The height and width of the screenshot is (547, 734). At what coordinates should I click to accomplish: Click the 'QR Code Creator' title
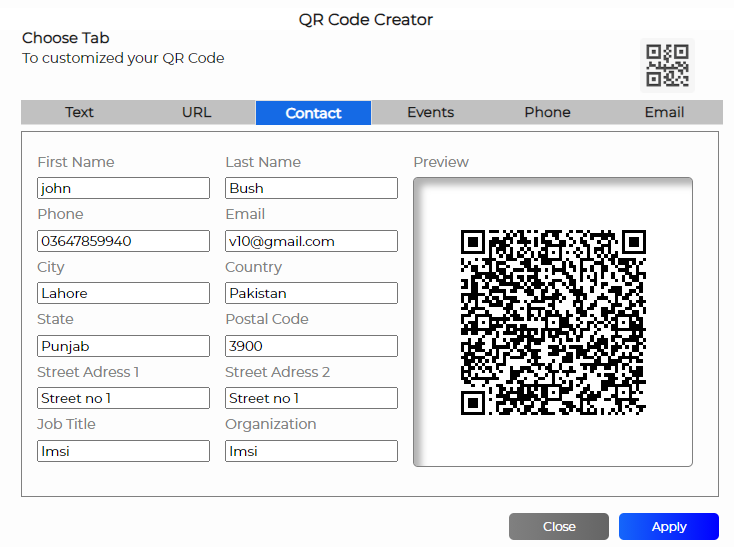366,20
